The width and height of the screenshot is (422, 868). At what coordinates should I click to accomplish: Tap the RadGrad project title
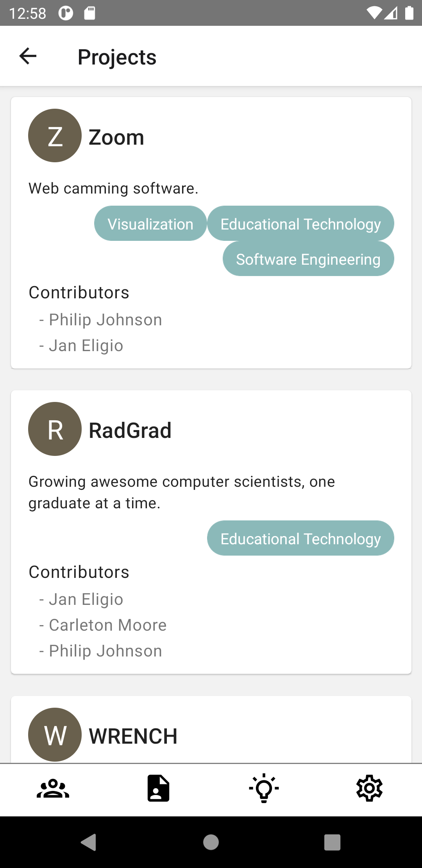(130, 430)
